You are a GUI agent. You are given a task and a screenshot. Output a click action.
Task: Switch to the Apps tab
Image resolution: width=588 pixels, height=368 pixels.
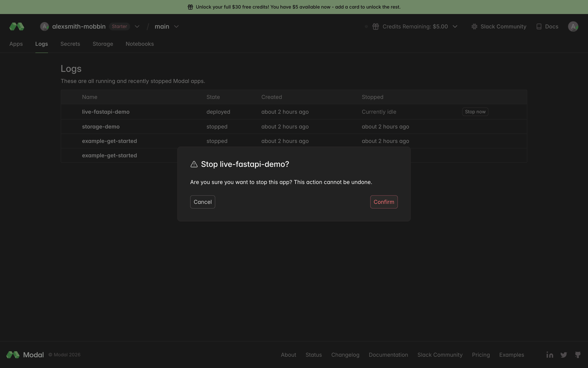(x=16, y=44)
